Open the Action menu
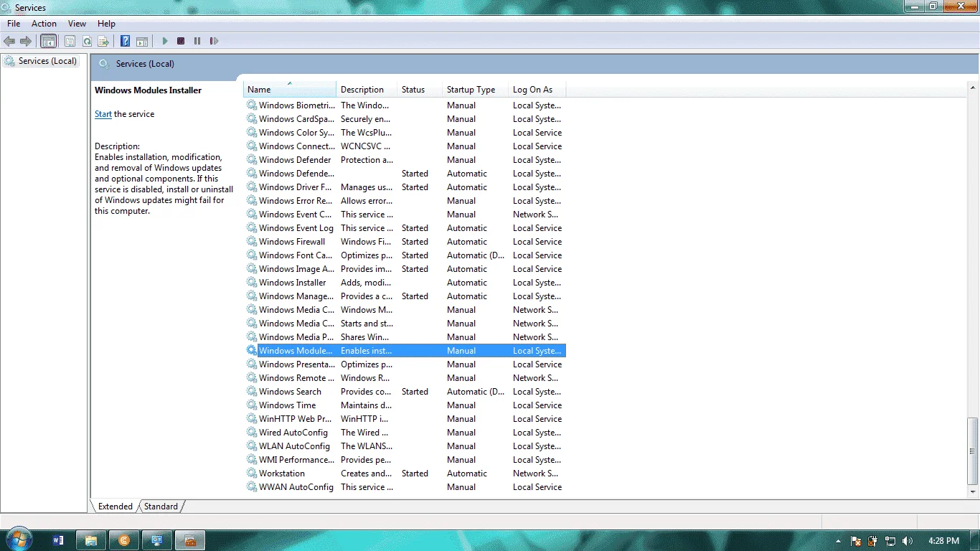Viewport: 980px width, 551px height. click(44, 24)
